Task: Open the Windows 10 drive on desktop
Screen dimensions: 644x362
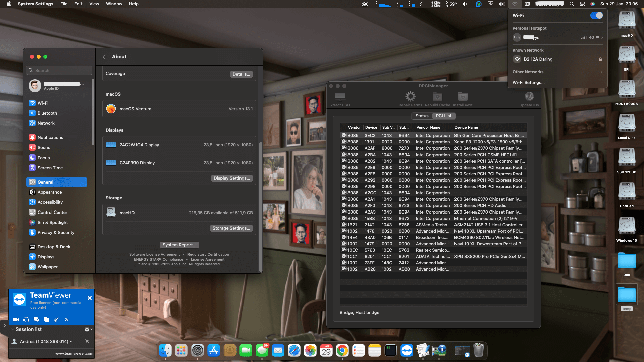Action: click(x=627, y=227)
